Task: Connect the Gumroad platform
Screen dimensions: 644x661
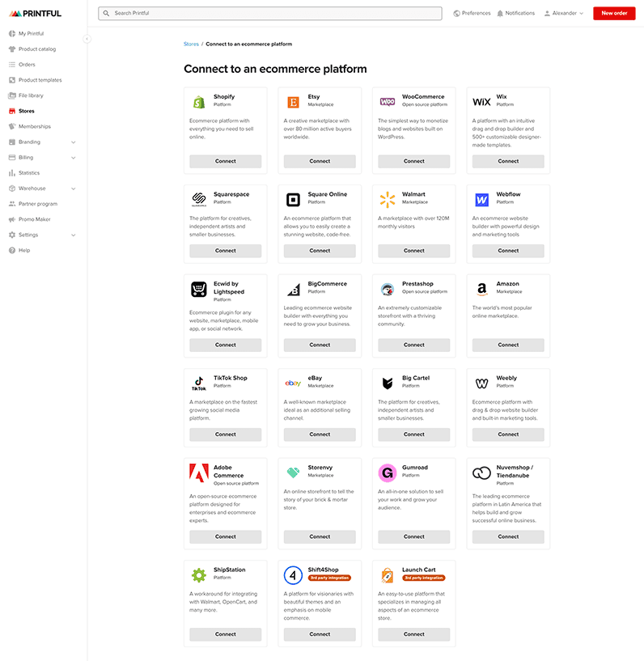Action: click(x=414, y=536)
